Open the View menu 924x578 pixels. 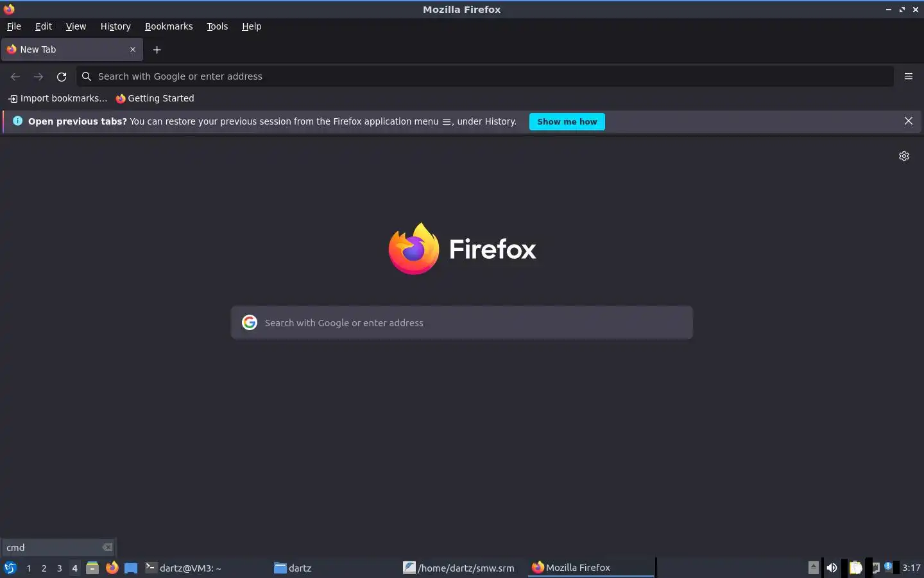click(76, 26)
